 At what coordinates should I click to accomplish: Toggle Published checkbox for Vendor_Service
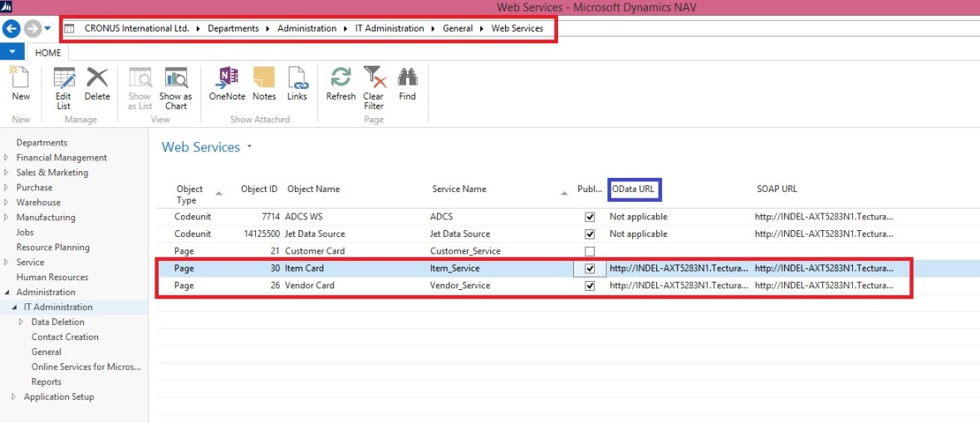tap(589, 285)
